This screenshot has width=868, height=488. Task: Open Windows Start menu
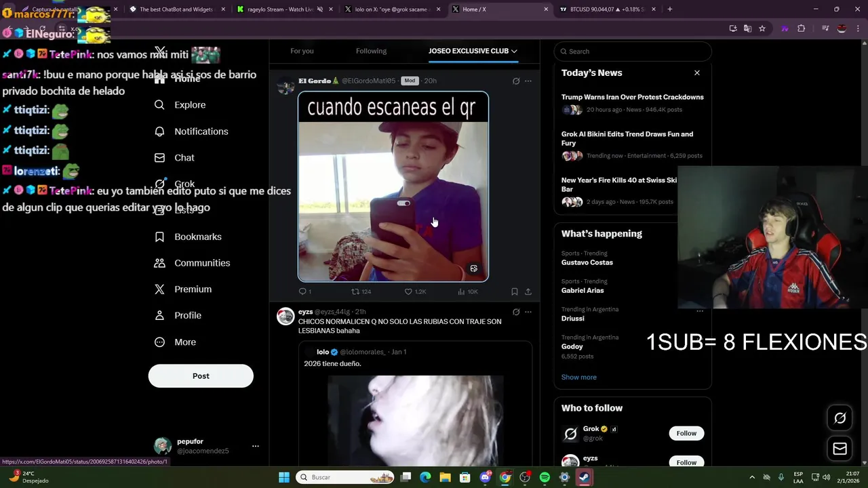[x=284, y=477]
